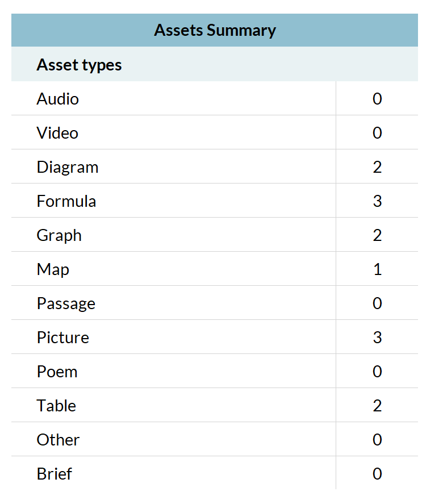This screenshot has width=443, height=504.
Task: Click the Map count value 1
Action: (x=378, y=269)
